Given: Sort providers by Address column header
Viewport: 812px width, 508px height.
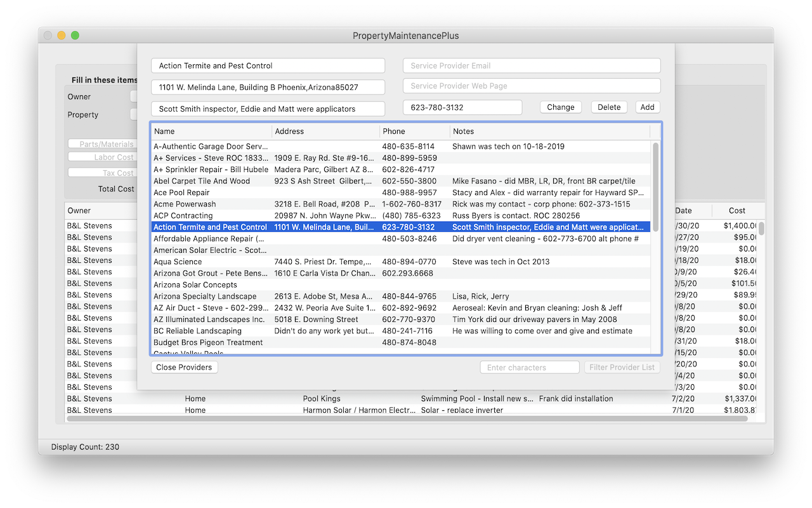Looking at the screenshot, I should tap(325, 131).
